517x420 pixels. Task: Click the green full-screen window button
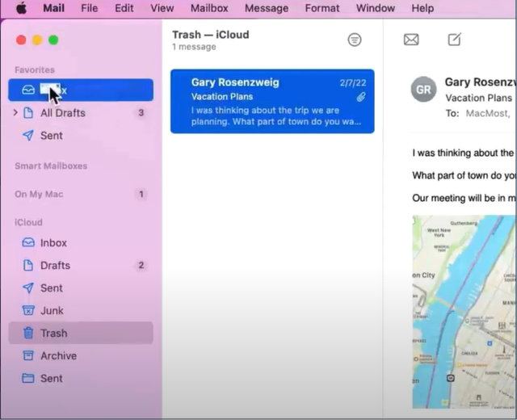click(x=53, y=40)
